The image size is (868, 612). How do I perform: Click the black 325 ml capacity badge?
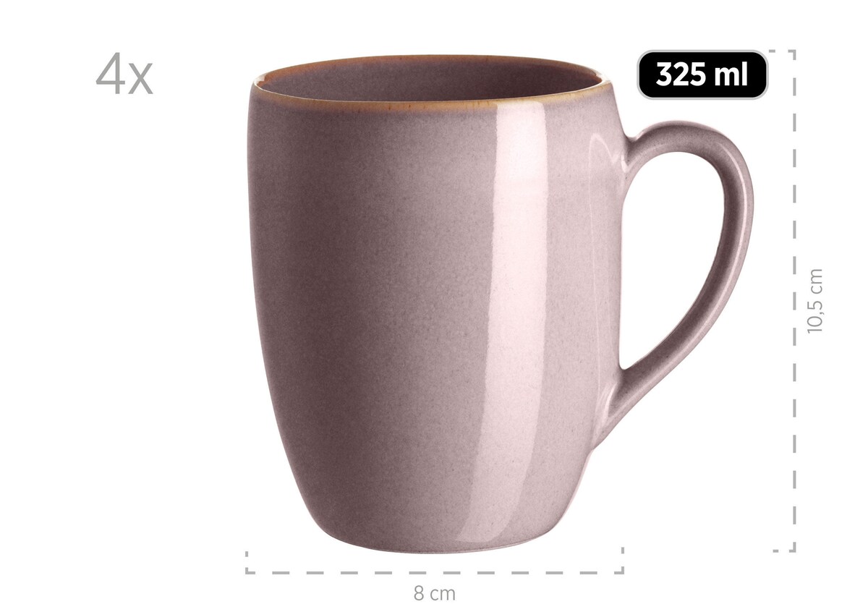(702, 75)
